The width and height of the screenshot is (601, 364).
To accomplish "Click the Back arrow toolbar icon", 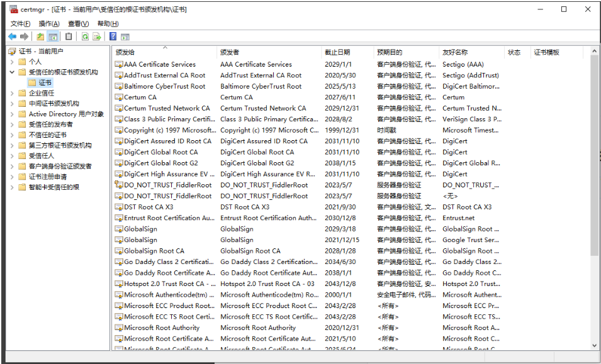I will point(12,36).
